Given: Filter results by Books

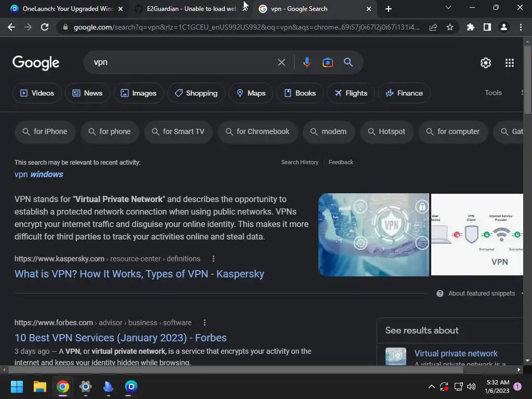Looking at the screenshot, I should (x=300, y=93).
